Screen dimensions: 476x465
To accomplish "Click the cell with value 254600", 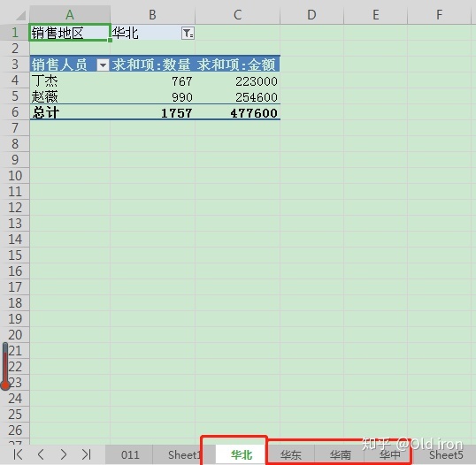I will click(237, 96).
